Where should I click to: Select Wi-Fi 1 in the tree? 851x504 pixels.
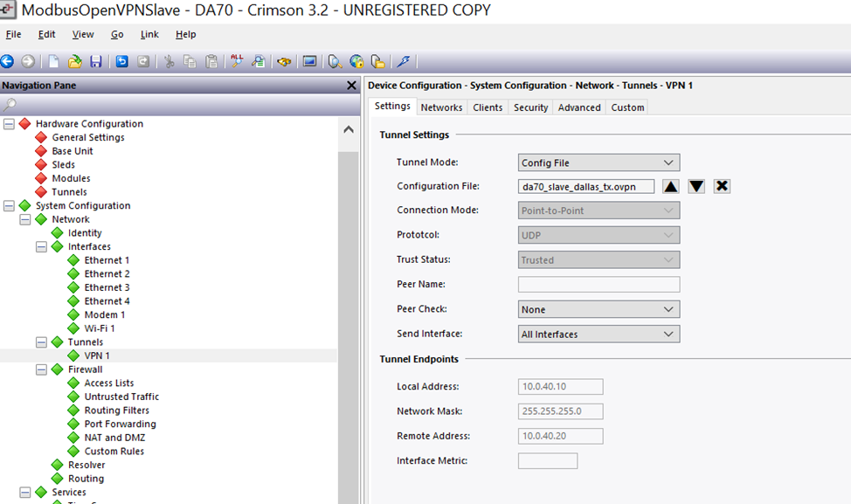point(100,328)
